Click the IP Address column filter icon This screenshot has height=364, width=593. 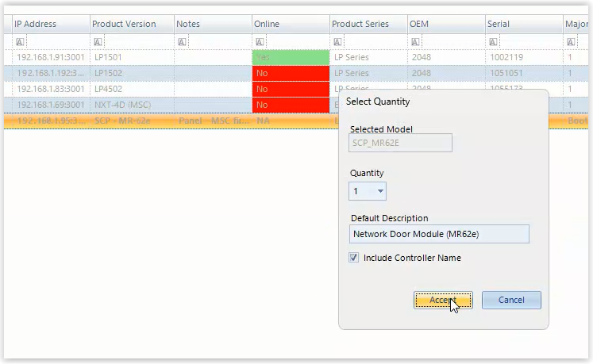(20, 41)
